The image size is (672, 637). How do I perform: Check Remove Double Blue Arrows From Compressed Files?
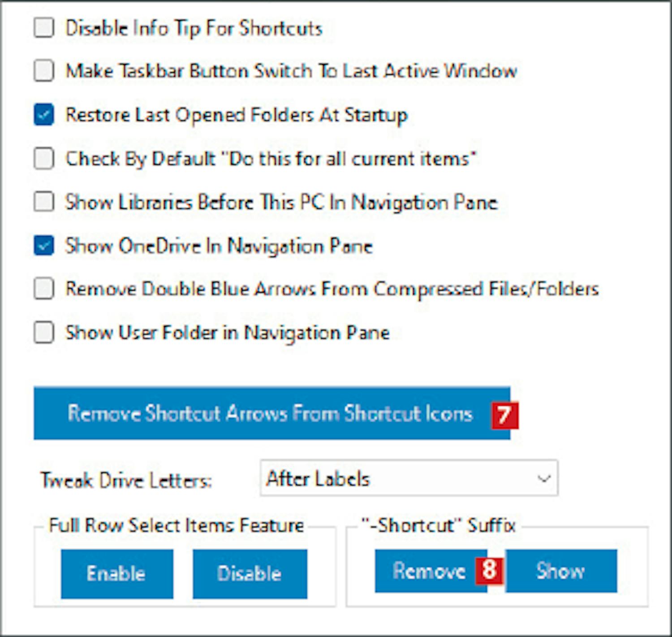pos(44,289)
